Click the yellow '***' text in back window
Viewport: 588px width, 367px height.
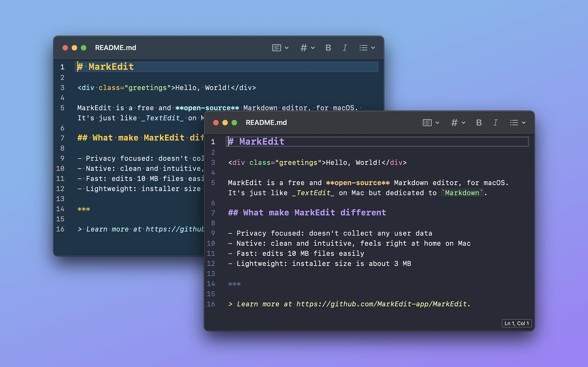point(84,209)
